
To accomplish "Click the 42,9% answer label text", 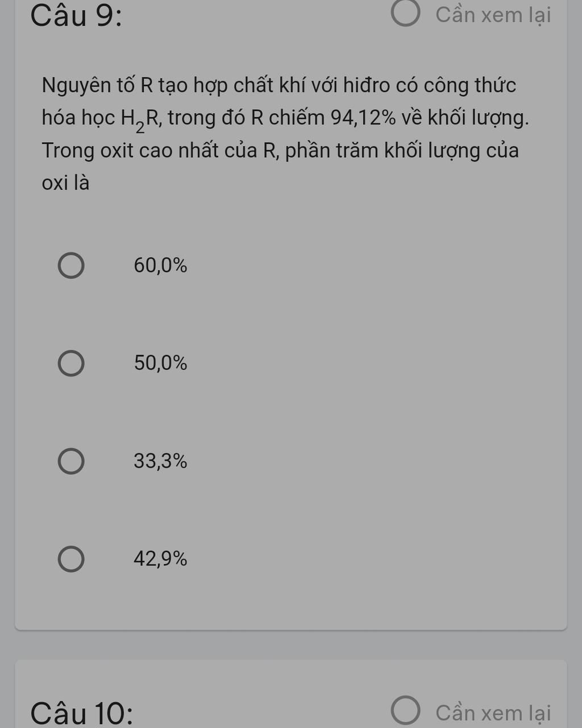I will point(160,559).
